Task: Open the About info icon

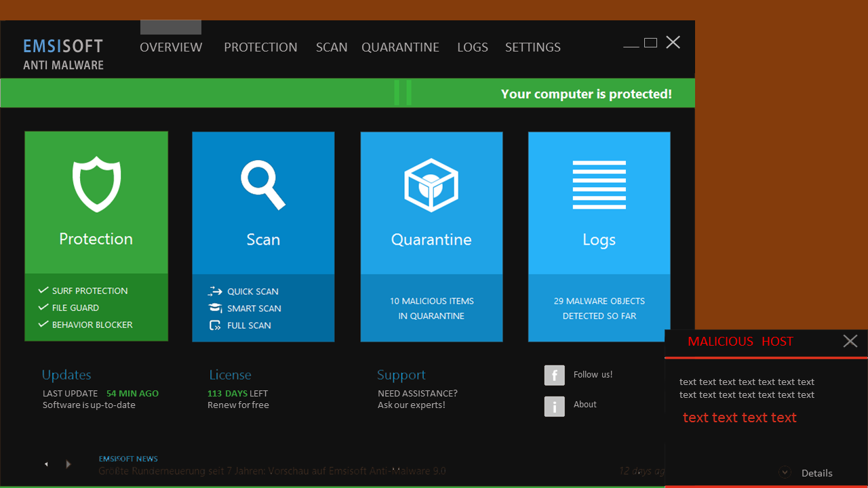Action: point(555,406)
